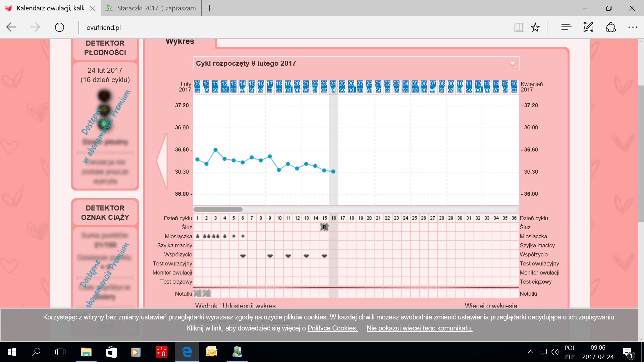Click the left arrow beside the chart

[x=162, y=160]
